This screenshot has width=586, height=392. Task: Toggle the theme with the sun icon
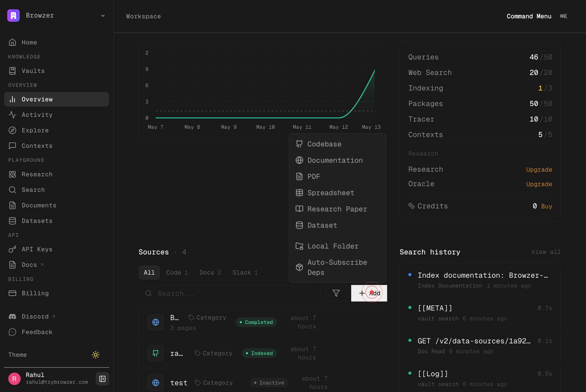(96, 355)
